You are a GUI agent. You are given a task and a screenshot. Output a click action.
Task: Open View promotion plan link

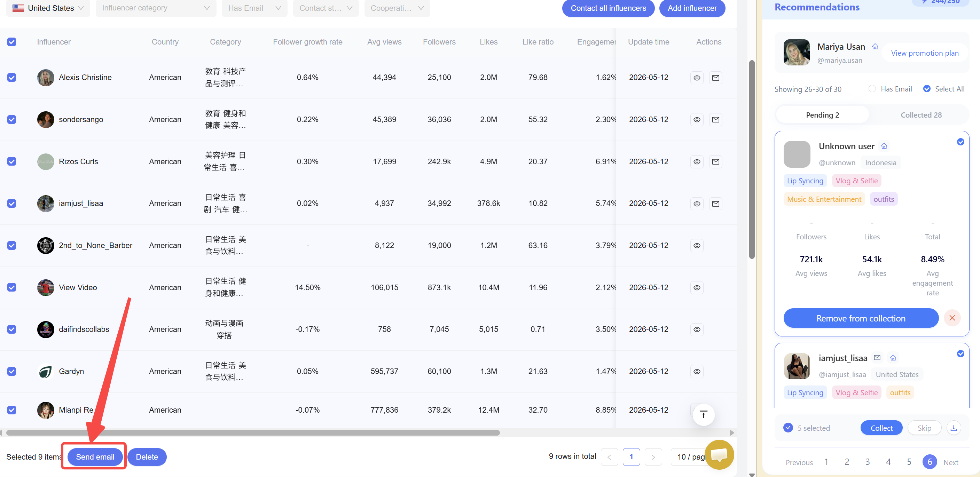coord(925,53)
